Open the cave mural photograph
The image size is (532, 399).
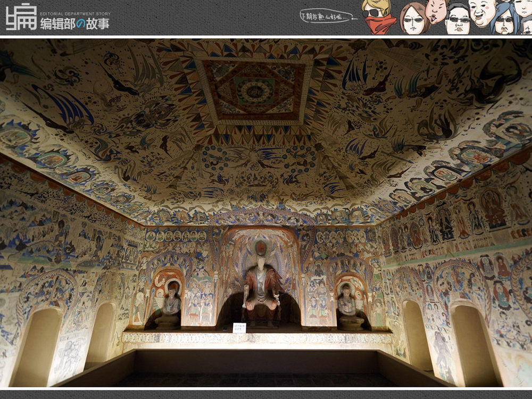[x=266, y=213]
